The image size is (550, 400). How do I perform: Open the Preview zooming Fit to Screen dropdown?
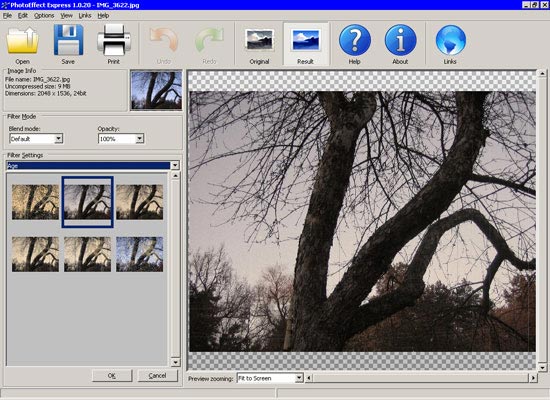299,378
